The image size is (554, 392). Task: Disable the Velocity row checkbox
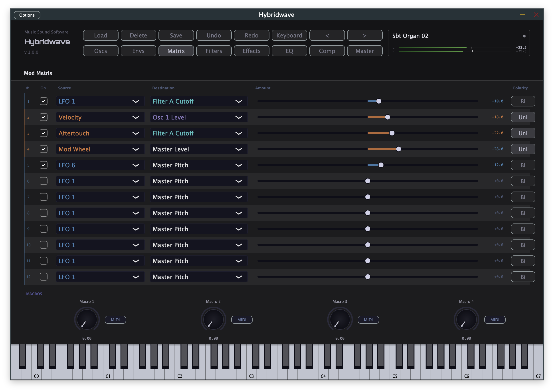coord(44,117)
